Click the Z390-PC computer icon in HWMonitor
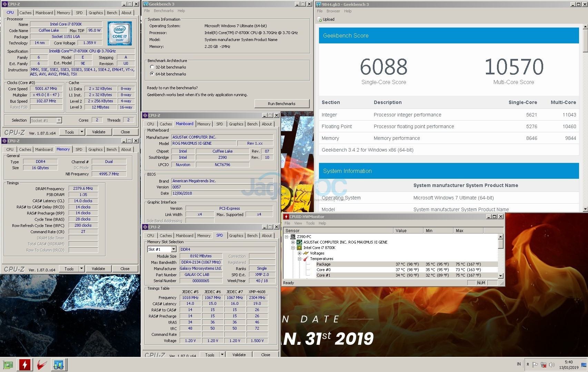588x372 pixels. (x=293, y=237)
